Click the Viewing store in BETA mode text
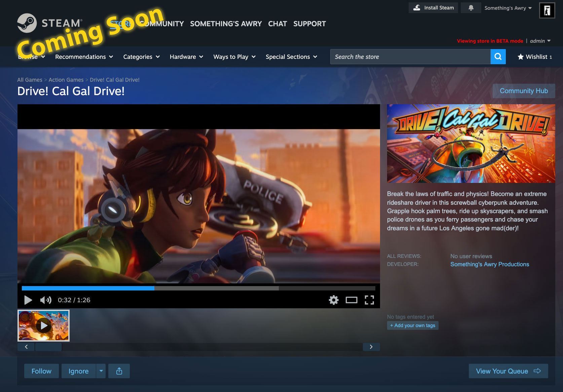This screenshot has width=563, height=392. tap(490, 41)
